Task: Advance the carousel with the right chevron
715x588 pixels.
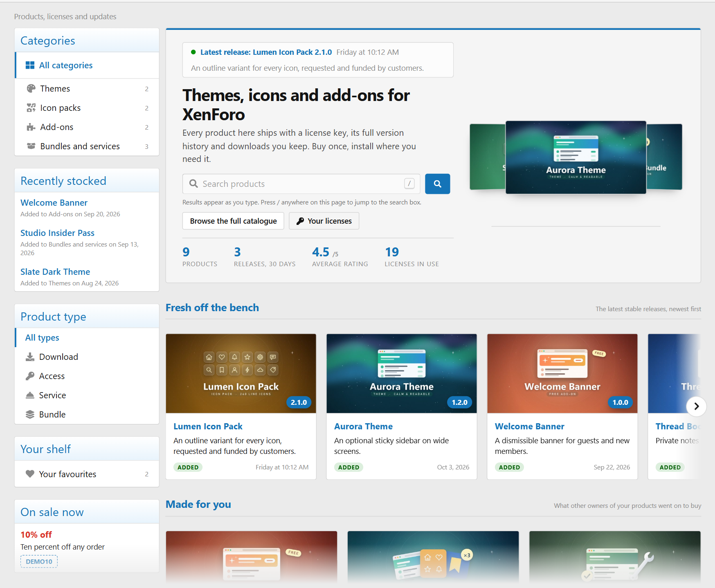Action: point(696,406)
